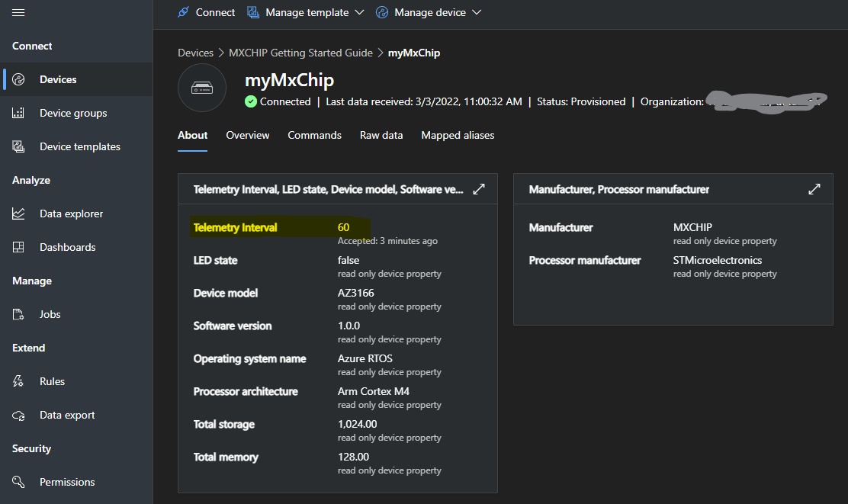The width and height of the screenshot is (848, 504).
Task: Click the LED state value false
Action: 349,260
